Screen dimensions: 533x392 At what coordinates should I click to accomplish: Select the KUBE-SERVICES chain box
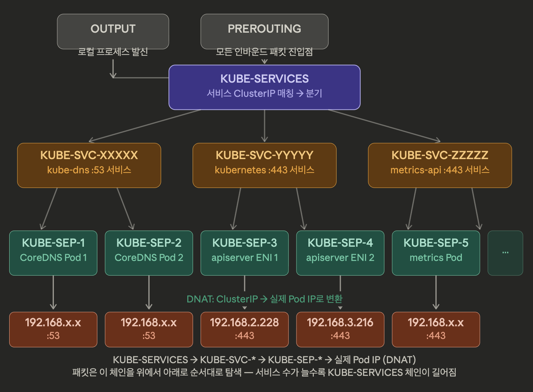(265, 87)
